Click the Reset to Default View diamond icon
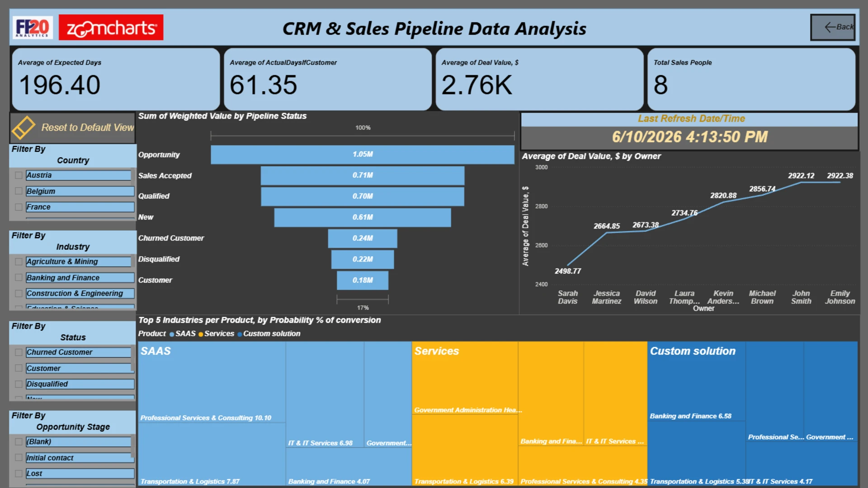The image size is (868, 488). click(x=23, y=127)
